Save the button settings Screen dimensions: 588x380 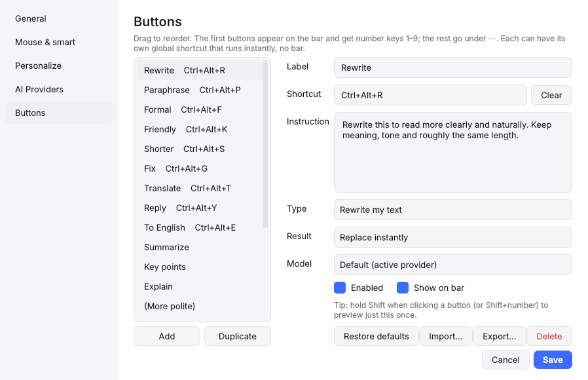(553, 360)
